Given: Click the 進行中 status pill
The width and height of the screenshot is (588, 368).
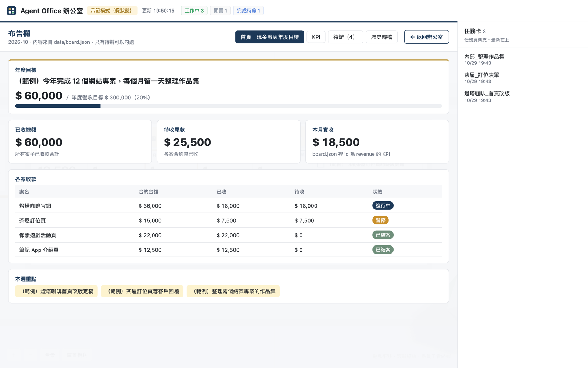Looking at the screenshot, I should point(383,205).
